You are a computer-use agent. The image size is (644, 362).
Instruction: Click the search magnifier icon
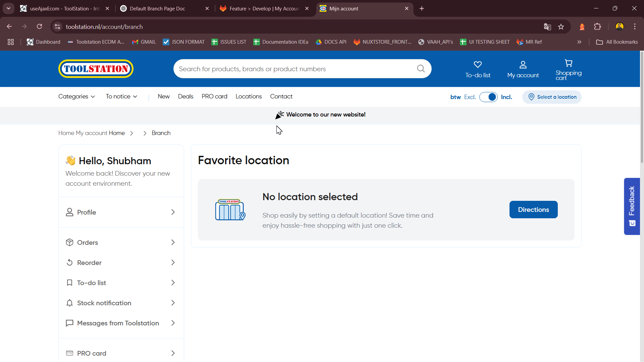coord(421,69)
